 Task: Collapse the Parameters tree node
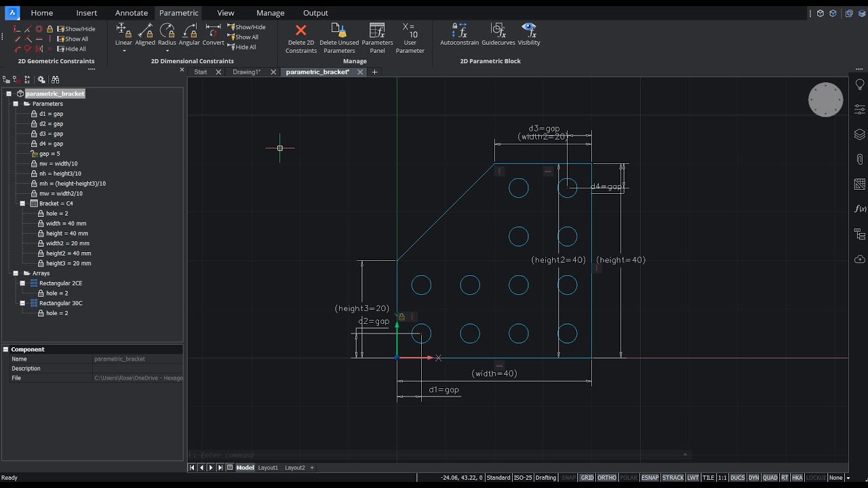click(16, 104)
